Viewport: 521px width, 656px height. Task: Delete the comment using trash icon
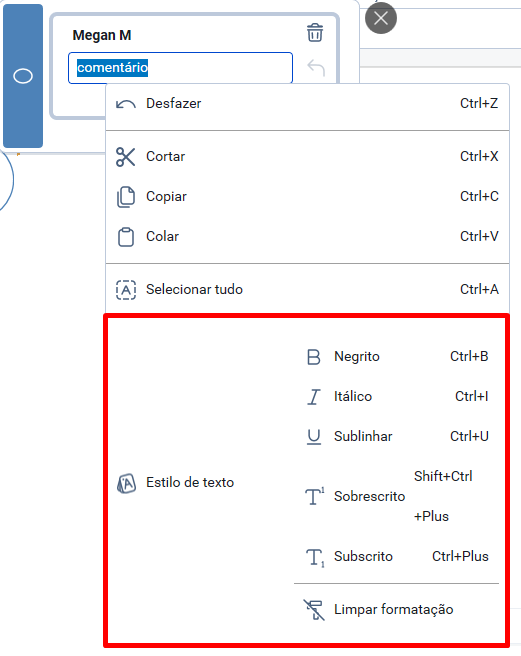pyautogui.click(x=315, y=33)
